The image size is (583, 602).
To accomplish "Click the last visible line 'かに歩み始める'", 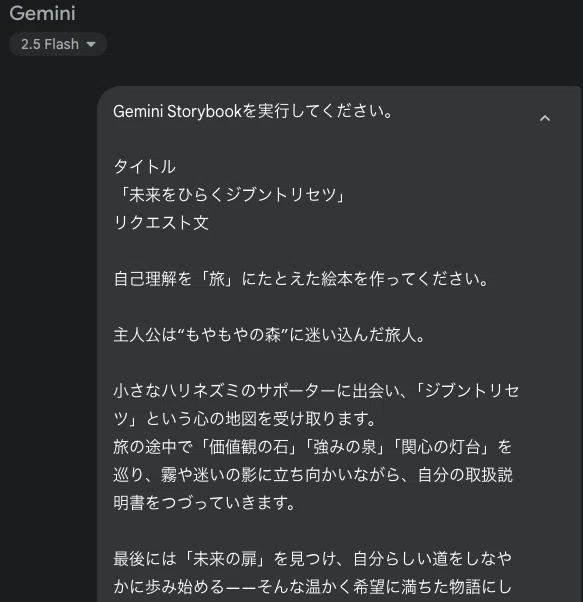I will click(313, 587).
